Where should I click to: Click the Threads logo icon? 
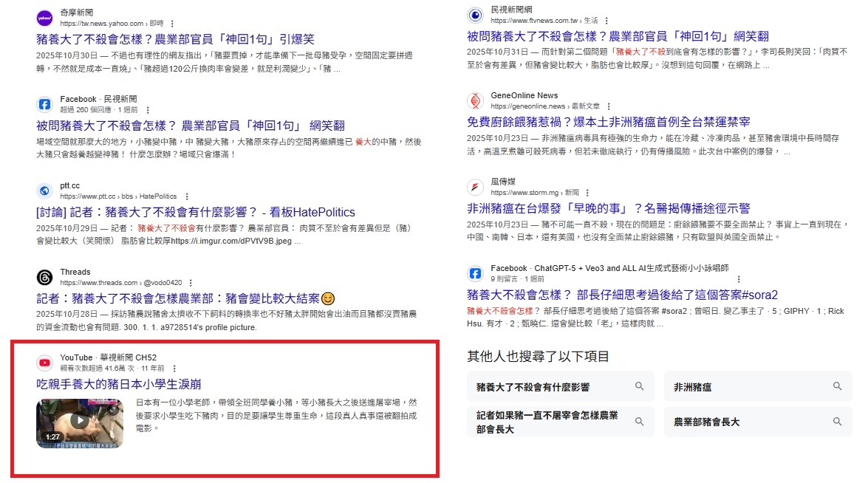[x=44, y=277]
